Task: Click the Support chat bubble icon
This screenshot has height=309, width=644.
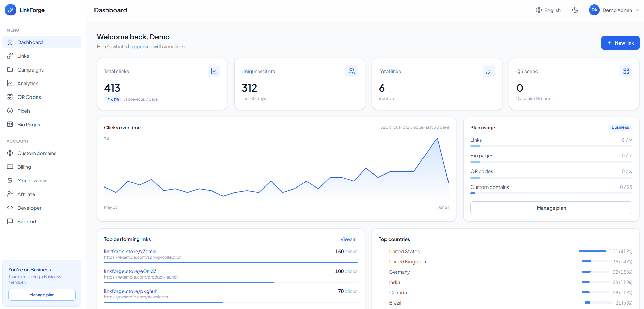Action: click(x=10, y=221)
